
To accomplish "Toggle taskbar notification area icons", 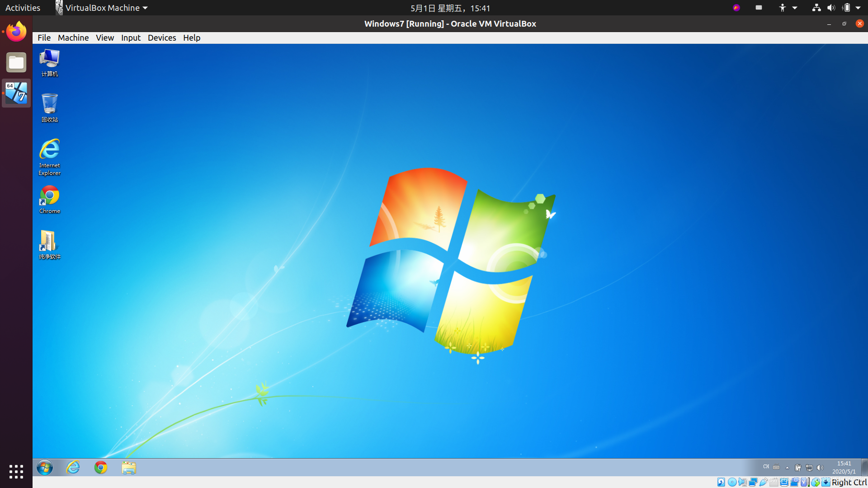I will pyautogui.click(x=789, y=467).
